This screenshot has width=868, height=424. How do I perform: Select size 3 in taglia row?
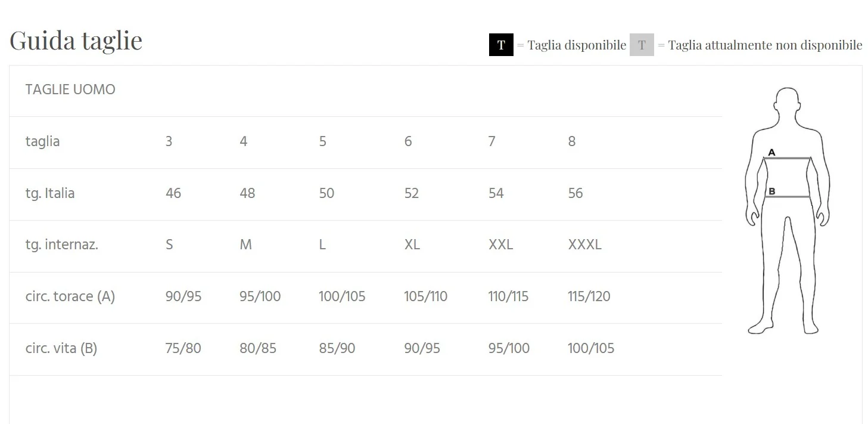point(169,142)
